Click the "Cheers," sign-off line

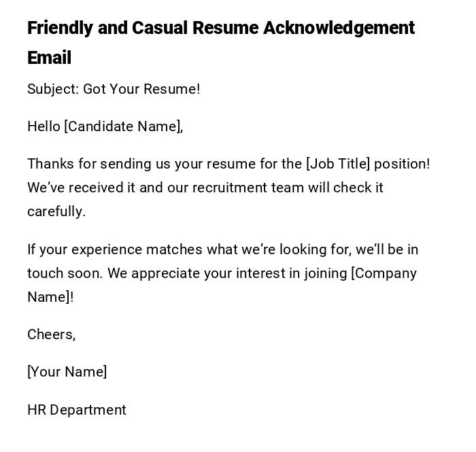(x=51, y=334)
